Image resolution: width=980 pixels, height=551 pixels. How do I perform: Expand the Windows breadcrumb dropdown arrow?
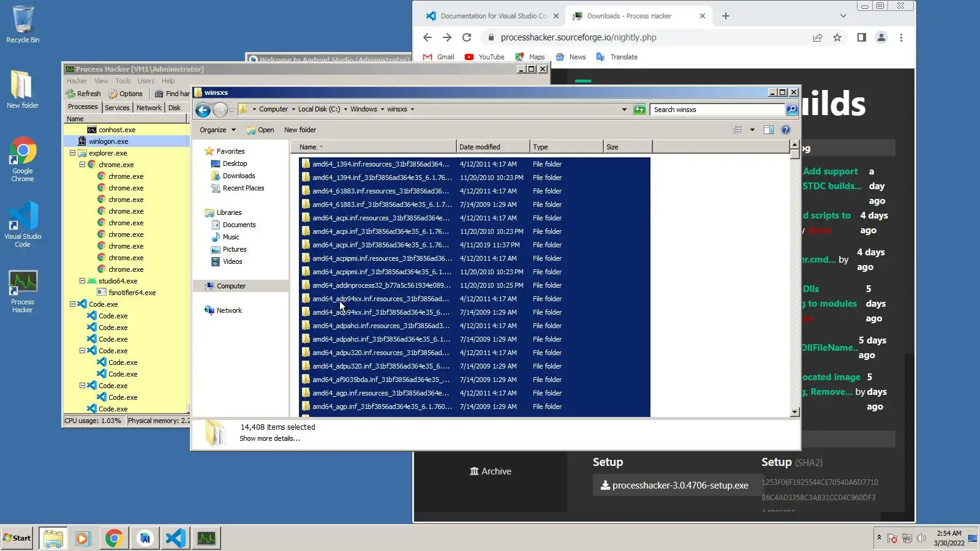pyautogui.click(x=382, y=110)
